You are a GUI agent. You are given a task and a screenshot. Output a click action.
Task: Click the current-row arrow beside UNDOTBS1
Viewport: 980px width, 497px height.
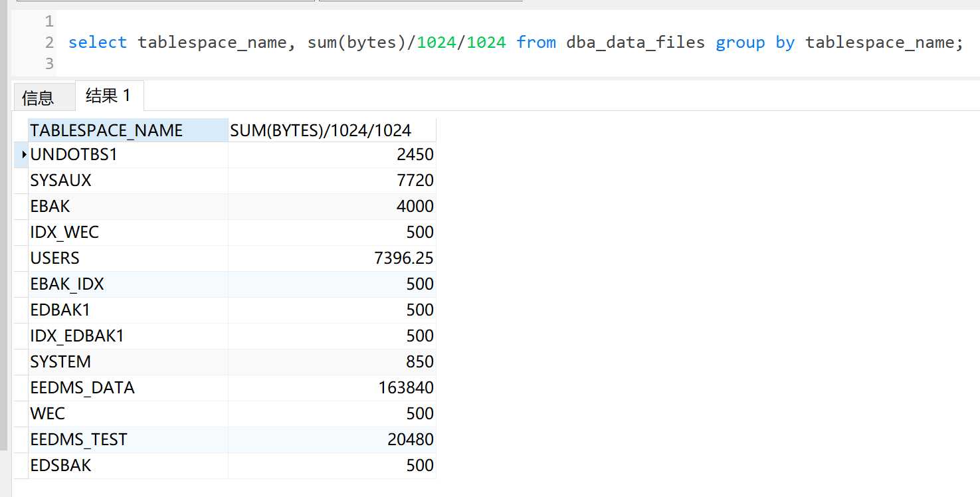(x=24, y=155)
